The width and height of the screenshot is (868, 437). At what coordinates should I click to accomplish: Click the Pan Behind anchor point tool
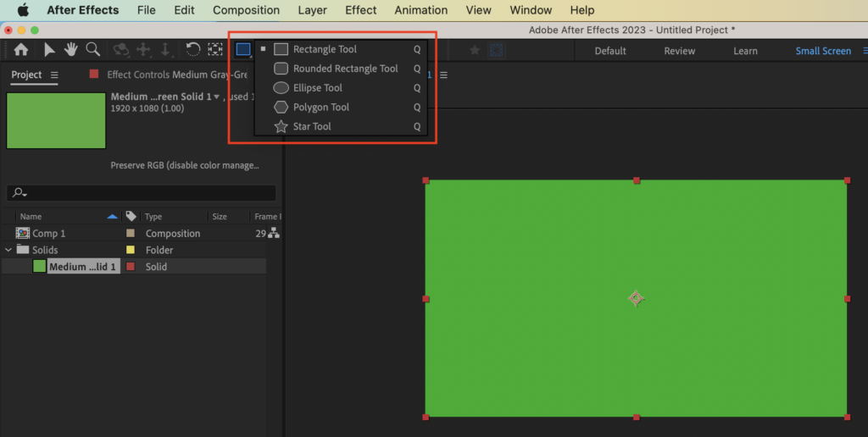214,50
